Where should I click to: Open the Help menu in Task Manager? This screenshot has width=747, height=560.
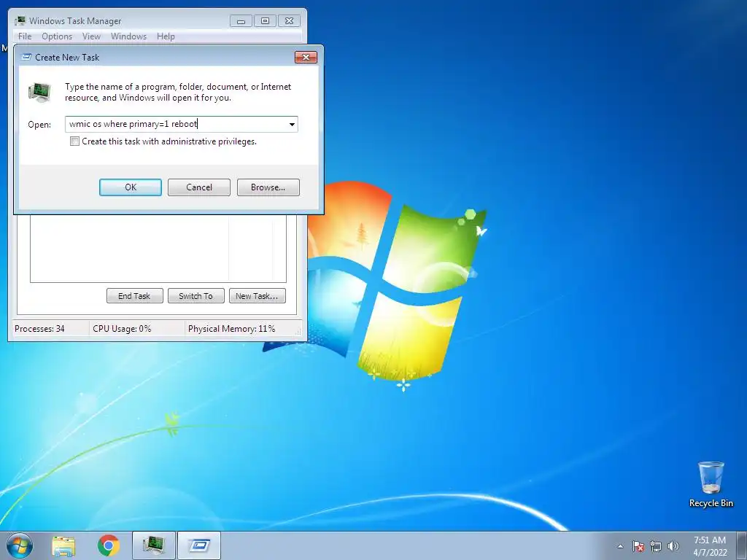pyautogui.click(x=166, y=36)
